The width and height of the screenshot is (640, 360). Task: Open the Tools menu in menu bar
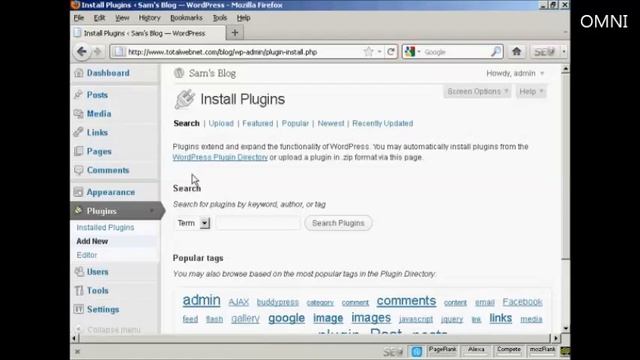220,18
